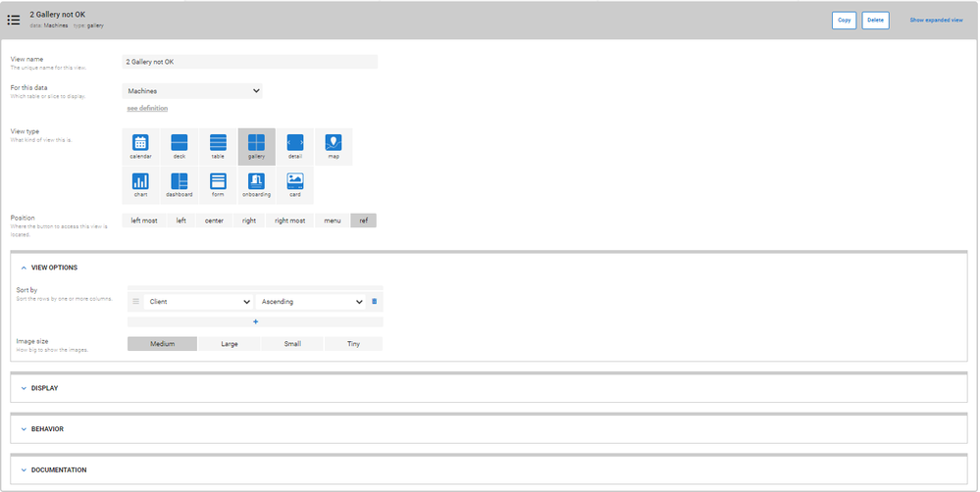Choose Tiny image size
Image resolution: width=980 pixels, height=492 pixels.
[x=354, y=344]
